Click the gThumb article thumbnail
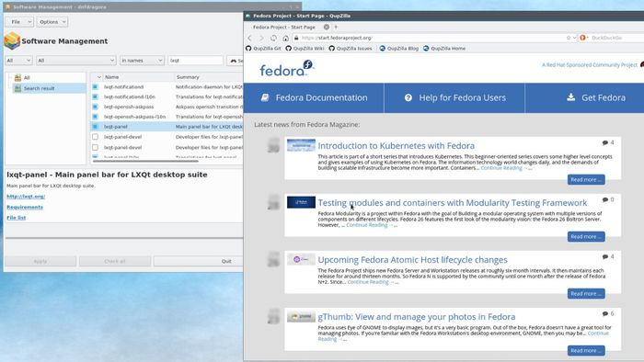The width and height of the screenshot is (644, 362). [x=301, y=316]
